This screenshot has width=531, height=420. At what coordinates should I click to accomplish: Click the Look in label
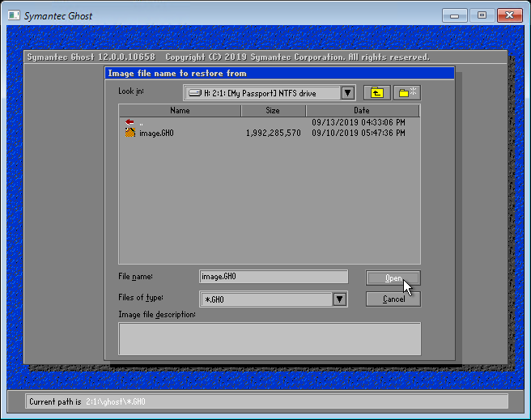131,91
